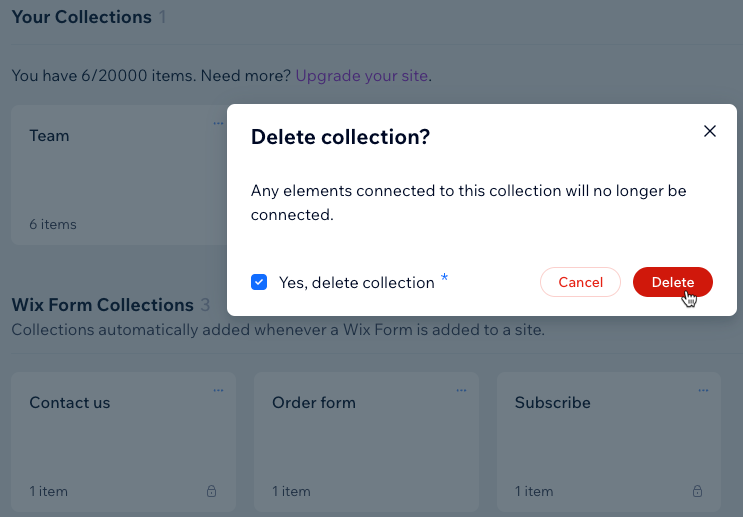Click the lock icon on Subscribe card

click(x=697, y=491)
